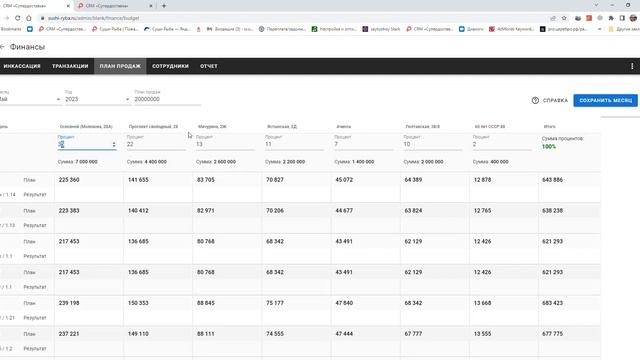
Task: Click the plan value 225 360
Action: 69,180
